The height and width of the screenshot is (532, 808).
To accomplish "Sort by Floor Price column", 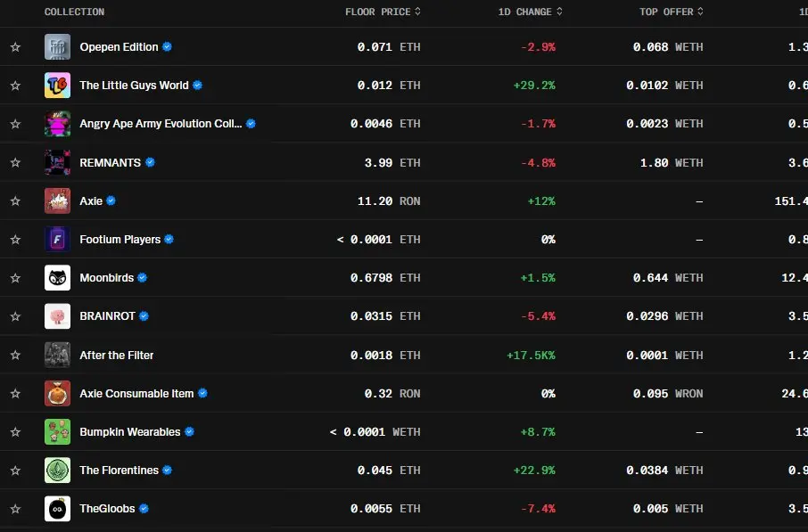I will 383,12.
